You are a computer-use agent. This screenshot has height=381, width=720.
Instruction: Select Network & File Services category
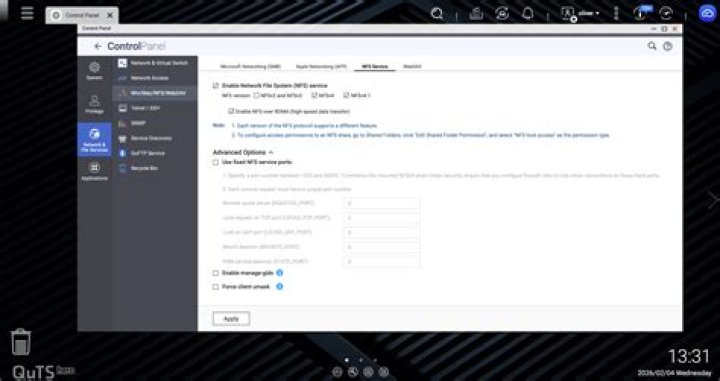tap(94, 140)
